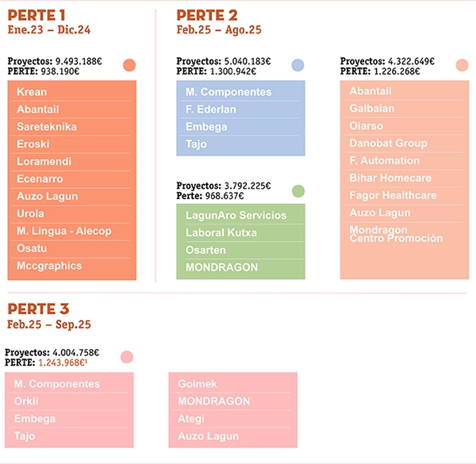Click the red 1.243.968€ amount
This screenshot has width=476, height=464.
(63, 362)
